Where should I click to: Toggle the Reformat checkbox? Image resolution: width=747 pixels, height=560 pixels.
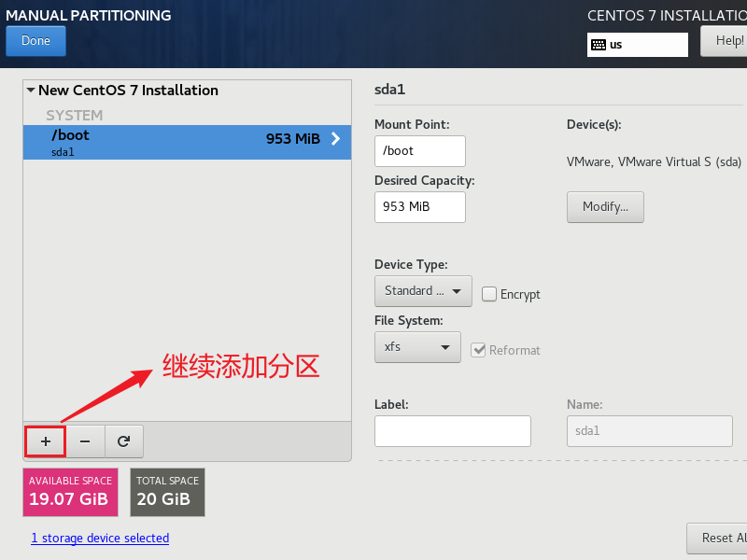(x=478, y=350)
